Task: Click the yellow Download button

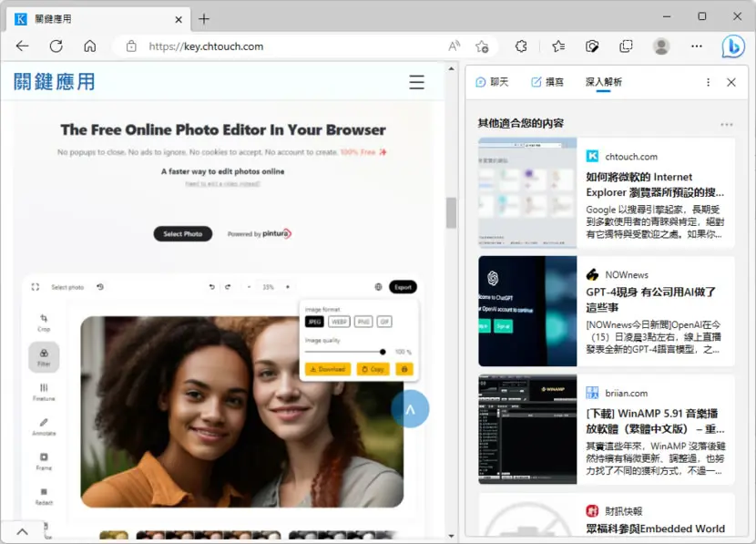Action: point(328,369)
